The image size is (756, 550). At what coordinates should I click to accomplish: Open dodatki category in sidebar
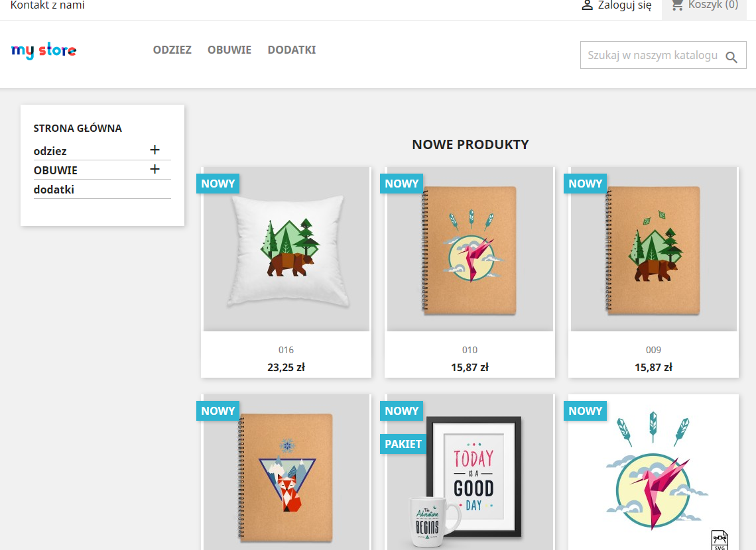coord(54,190)
